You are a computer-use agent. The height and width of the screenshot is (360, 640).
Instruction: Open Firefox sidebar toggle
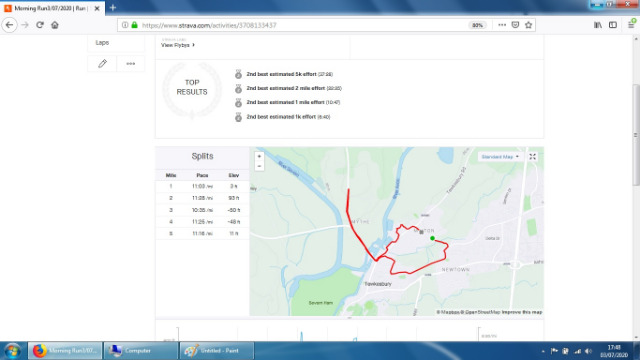tap(613, 25)
